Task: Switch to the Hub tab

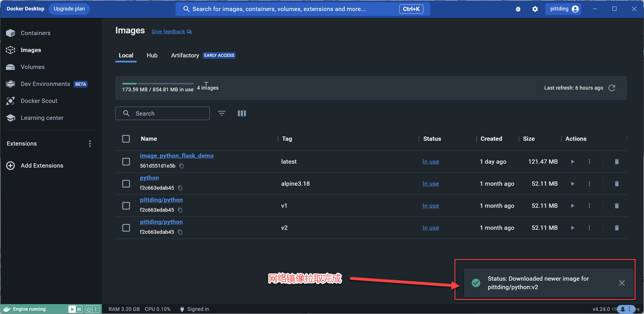Action: point(153,55)
